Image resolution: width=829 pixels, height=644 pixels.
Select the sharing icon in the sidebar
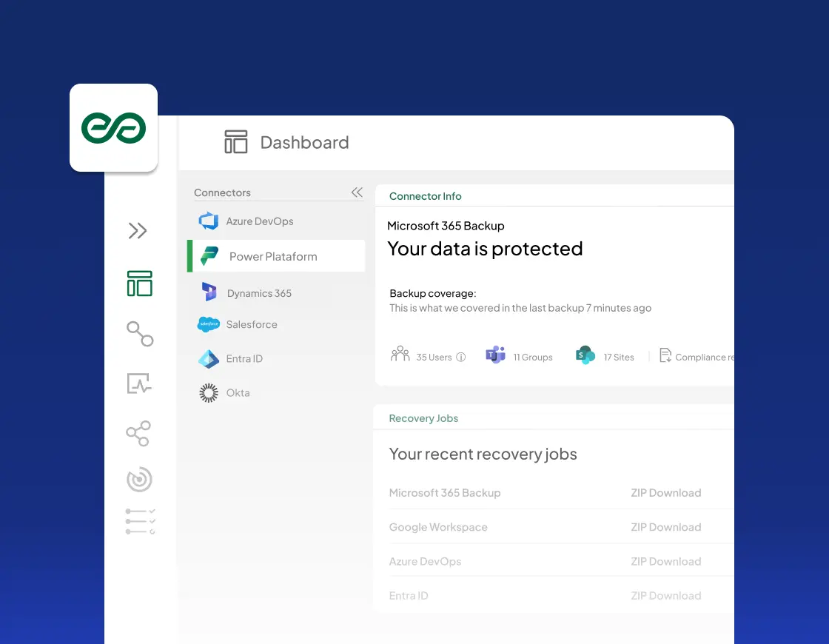click(138, 433)
